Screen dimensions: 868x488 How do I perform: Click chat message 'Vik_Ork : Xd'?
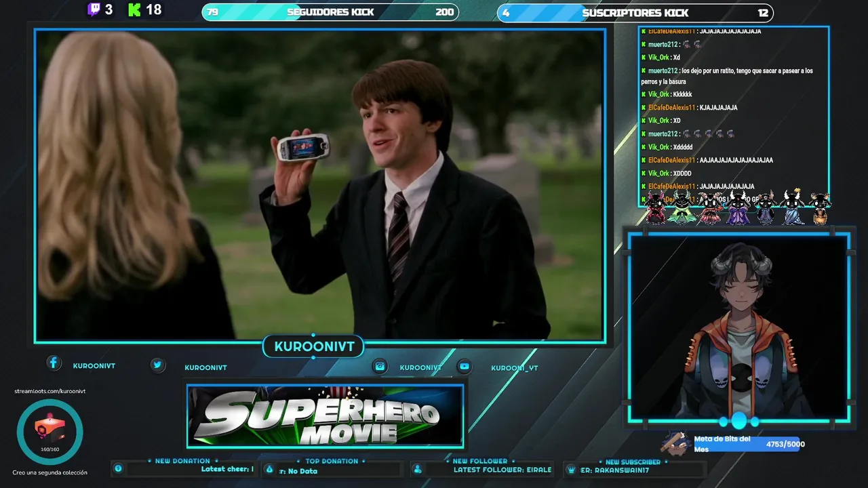tap(660, 58)
